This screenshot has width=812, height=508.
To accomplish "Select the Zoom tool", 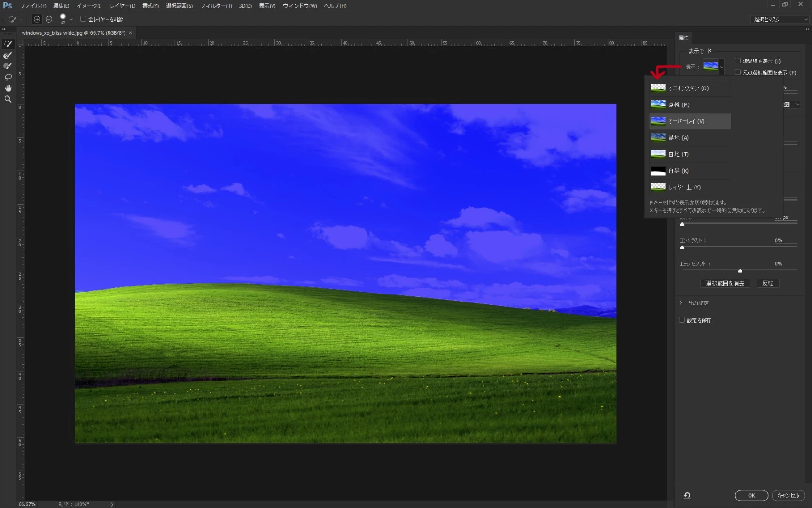I will (x=8, y=99).
